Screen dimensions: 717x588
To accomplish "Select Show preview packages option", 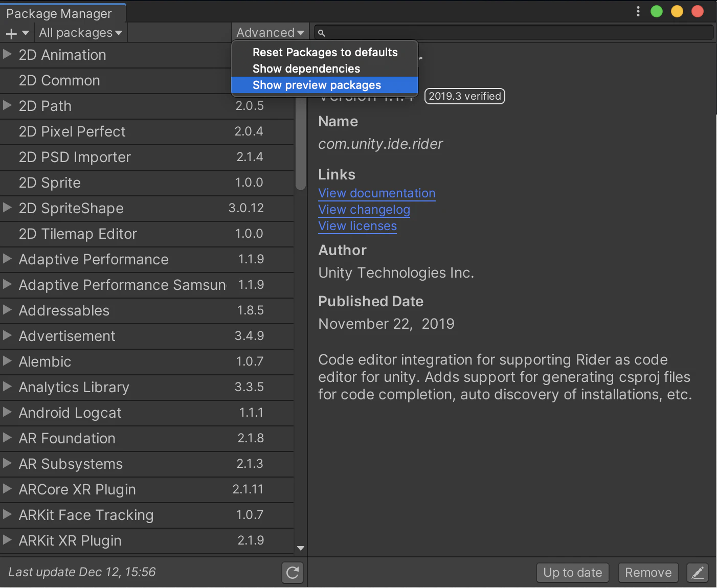I will (325, 85).
